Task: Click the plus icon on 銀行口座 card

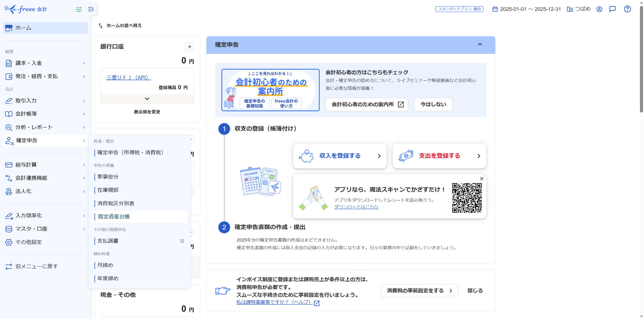Action: [189, 47]
